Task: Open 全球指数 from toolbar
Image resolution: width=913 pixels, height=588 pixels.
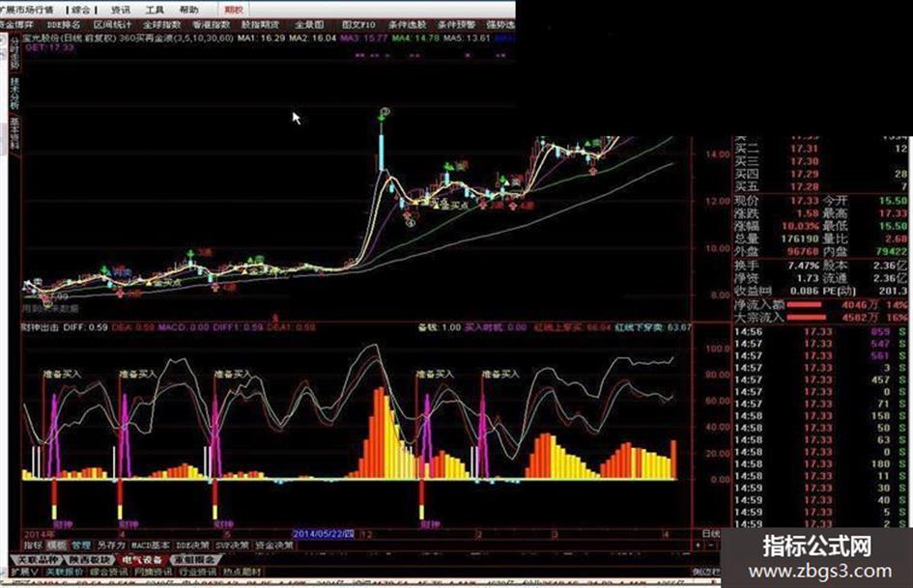Action: pos(162,24)
